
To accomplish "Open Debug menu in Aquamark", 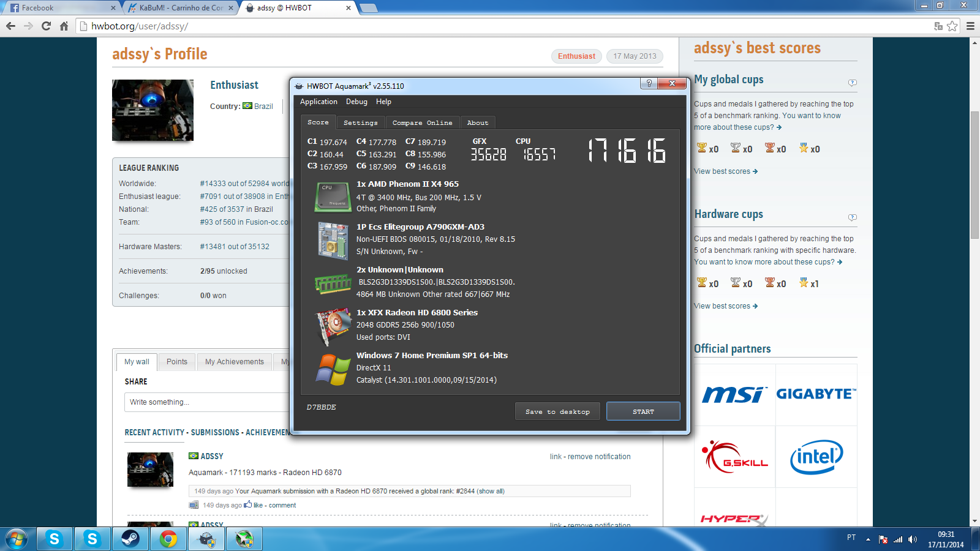I will 356,102.
